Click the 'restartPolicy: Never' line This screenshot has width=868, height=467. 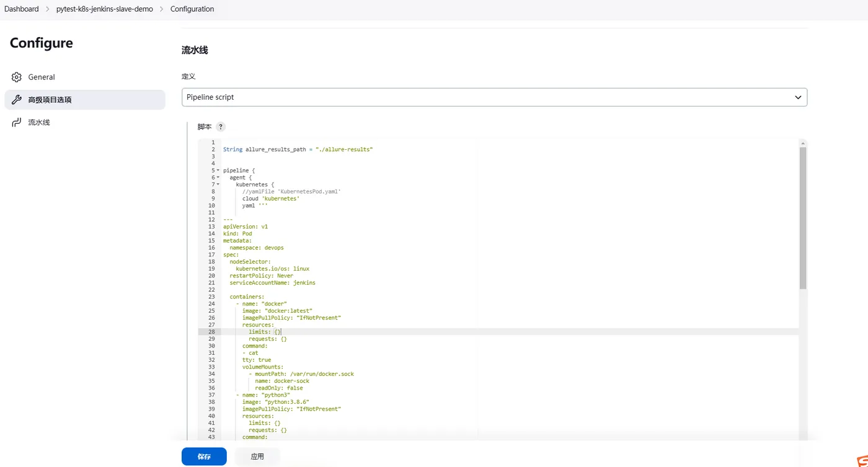[x=262, y=276]
